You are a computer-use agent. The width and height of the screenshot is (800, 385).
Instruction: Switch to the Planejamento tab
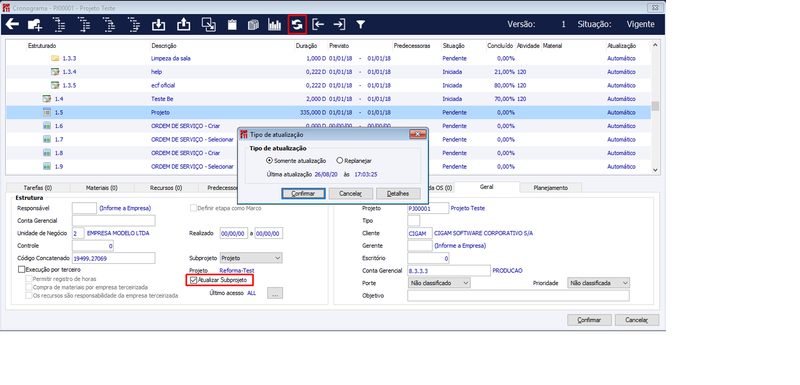[x=550, y=188]
